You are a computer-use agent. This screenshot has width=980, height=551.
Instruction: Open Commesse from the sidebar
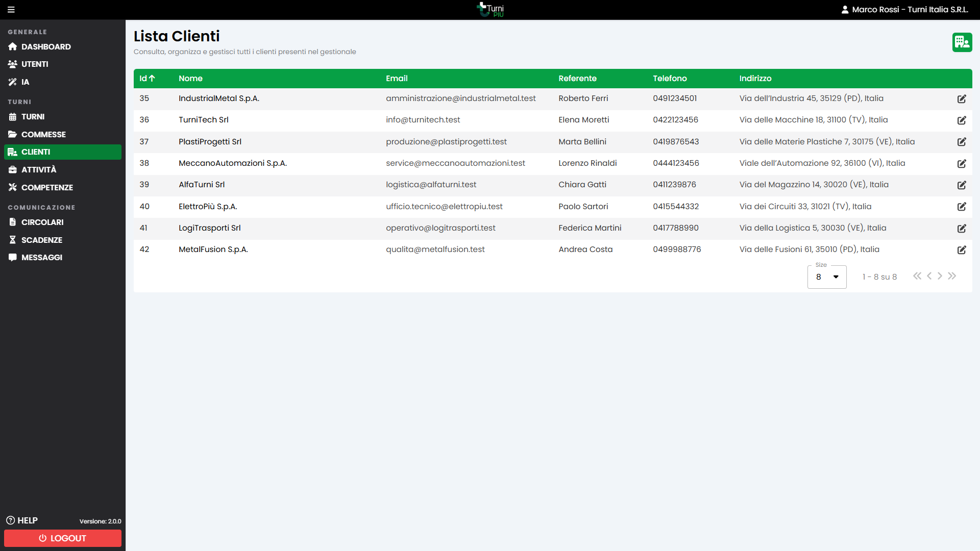(63, 135)
